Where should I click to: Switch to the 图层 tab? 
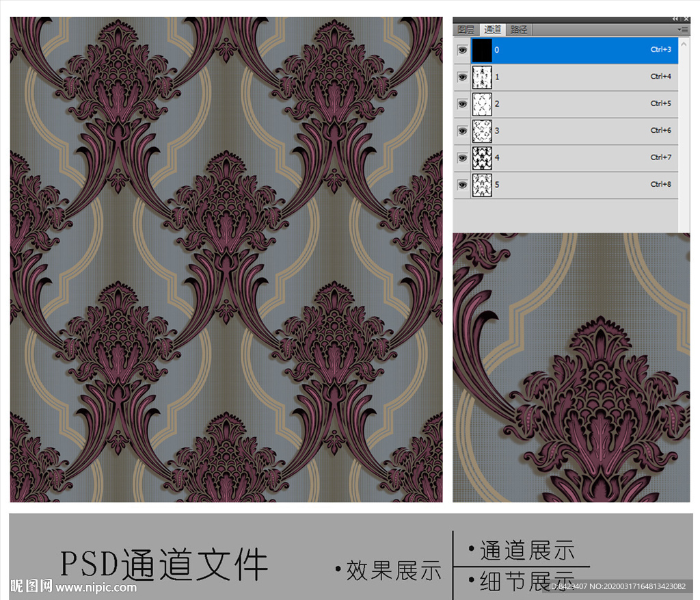pyautogui.click(x=466, y=29)
